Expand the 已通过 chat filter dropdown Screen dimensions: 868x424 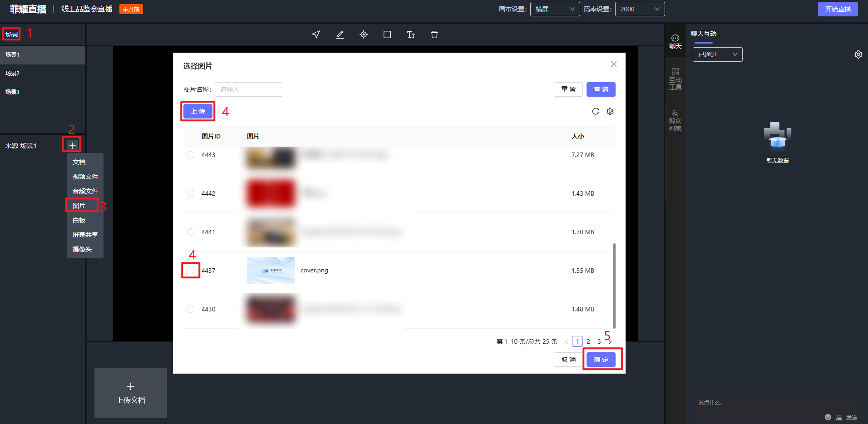pos(717,54)
